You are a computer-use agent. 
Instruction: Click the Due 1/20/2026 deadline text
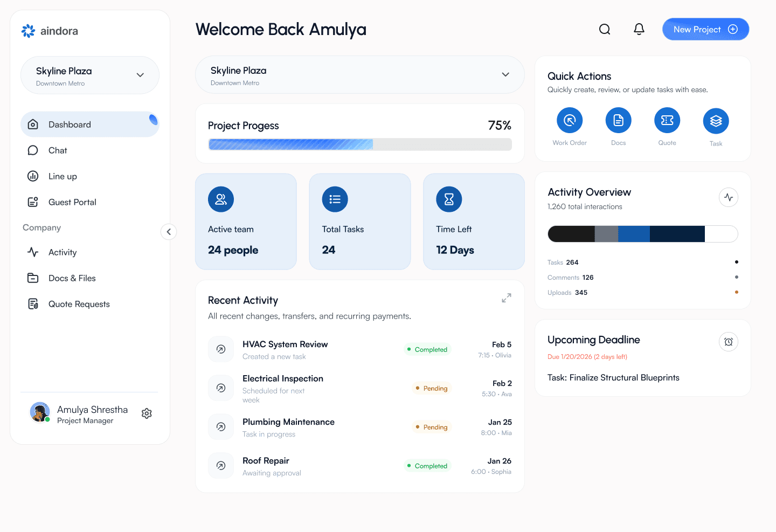coord(587,357)
